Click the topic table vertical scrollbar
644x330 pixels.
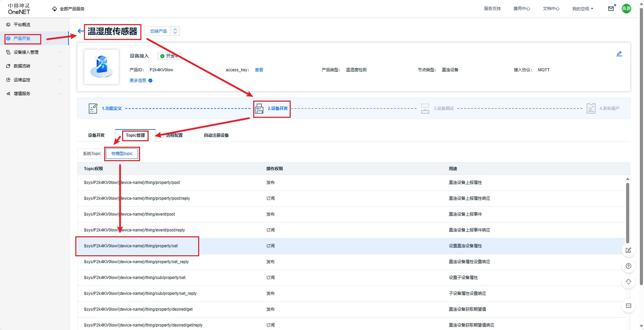627,214
